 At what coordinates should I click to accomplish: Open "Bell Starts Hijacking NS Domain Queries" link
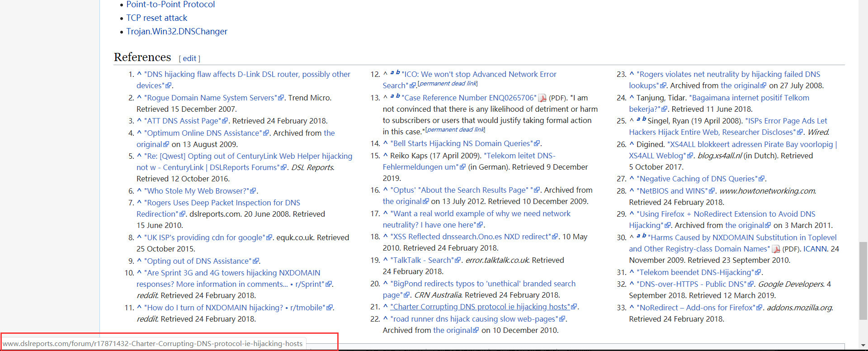tap(462, 143)
